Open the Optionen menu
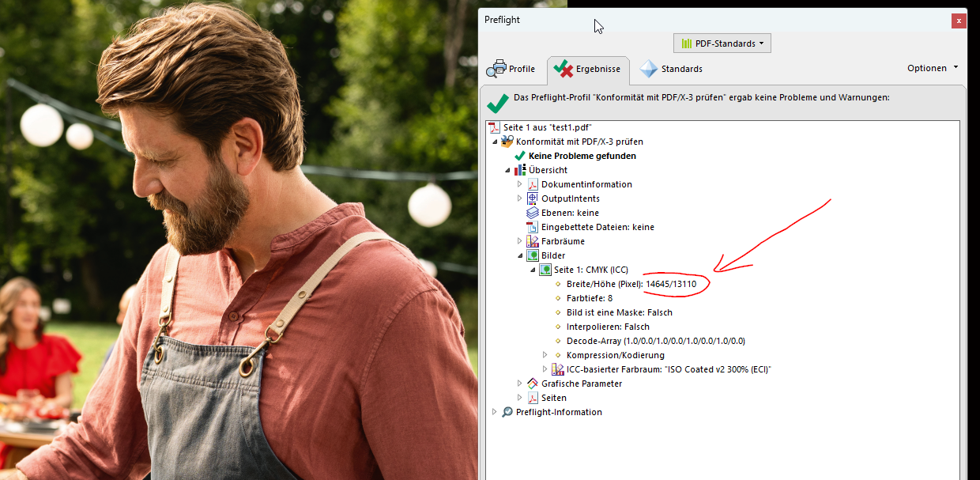980x480 pixels. click(933, 68)
